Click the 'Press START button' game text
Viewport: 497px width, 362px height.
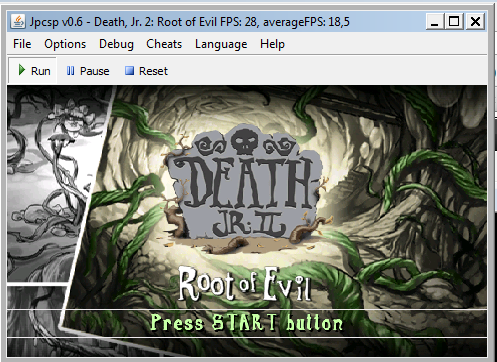pyautogui.click(x=247, y=323)
